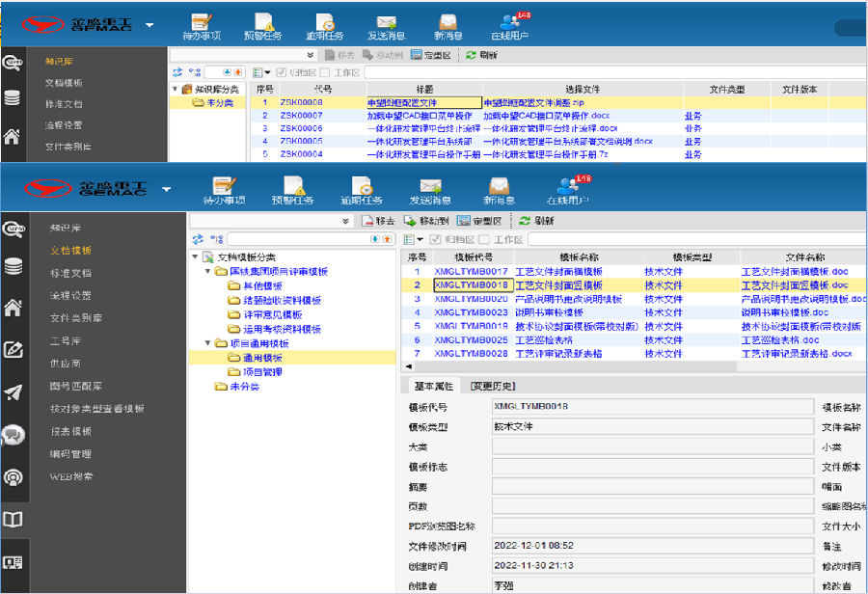Open dropdown arrow beside the lower window logo
Image resolution: width=868 pixels, height=594 pixels.
point(167,188)
